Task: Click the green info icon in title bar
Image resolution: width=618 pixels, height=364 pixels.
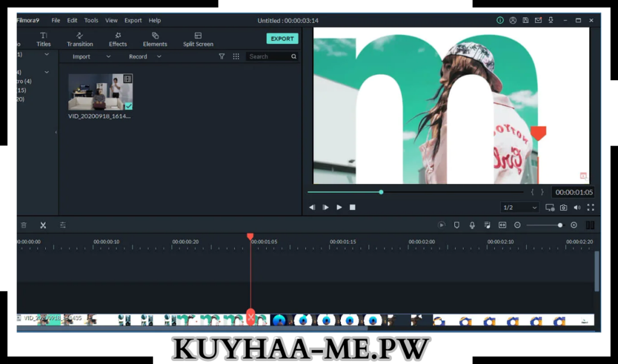Action: tap(500, 20)
